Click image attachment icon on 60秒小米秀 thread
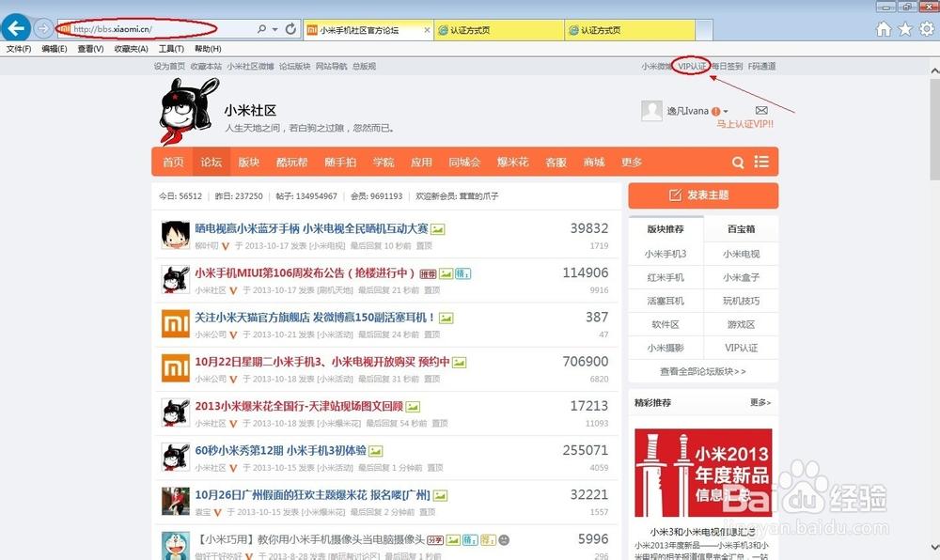This screenshot has width=940, height=560. (375, 451)
